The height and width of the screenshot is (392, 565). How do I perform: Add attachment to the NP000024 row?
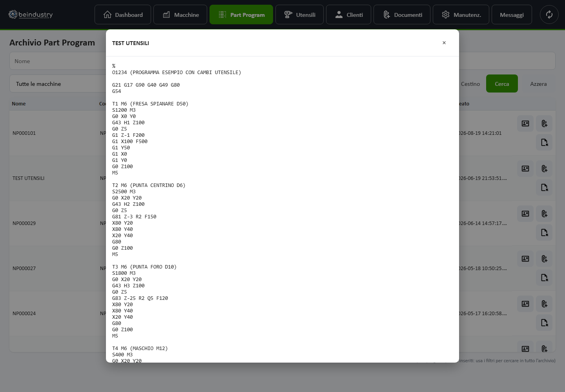click(x=544, y=304)
